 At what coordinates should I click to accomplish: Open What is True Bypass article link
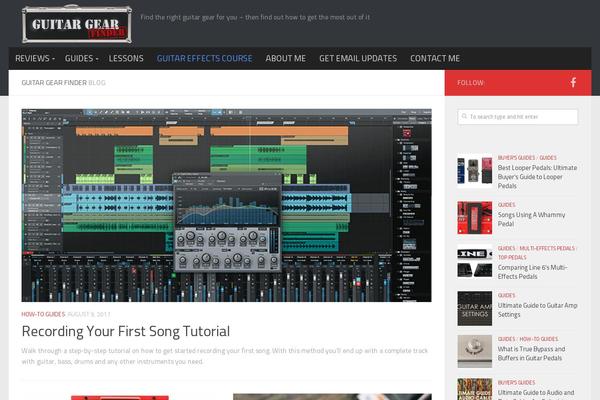click(x=531, y=354)
